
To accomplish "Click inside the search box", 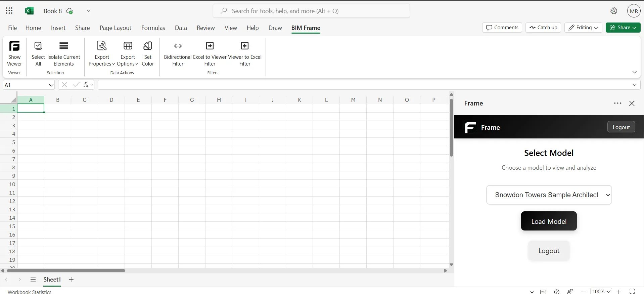I will pyautogui.click(x=311, y=11).
